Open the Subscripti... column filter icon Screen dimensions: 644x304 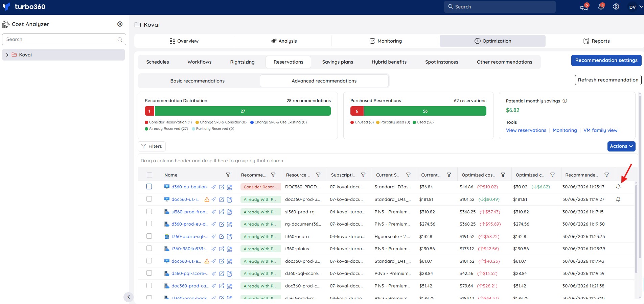[363, 175]
